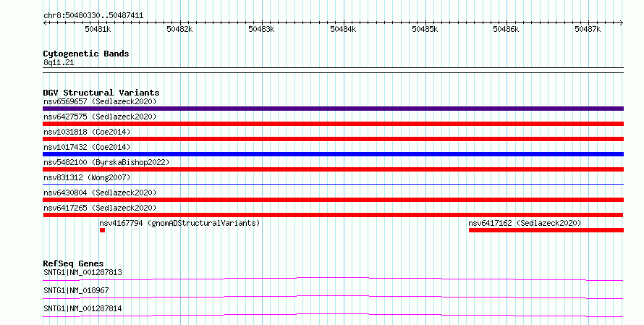Viewport: 644px width, 325px height.
Task: Open variant nsv5482100 (ByrskaBishop2022) label
Action: [106, 162]
